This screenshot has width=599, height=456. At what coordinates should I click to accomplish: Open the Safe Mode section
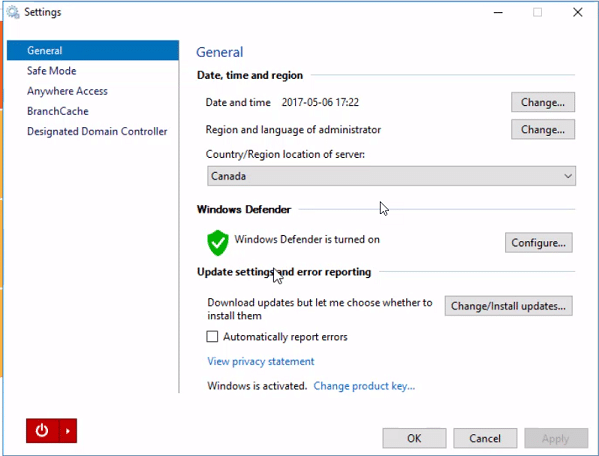click(52, 71)
